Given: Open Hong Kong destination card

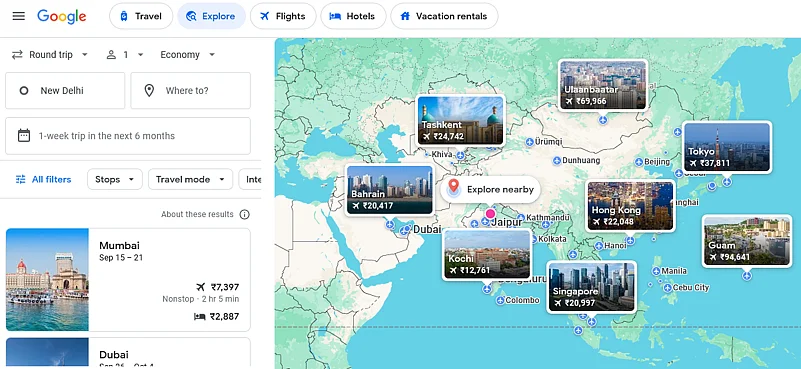Looking at the screenshot, I should pos(630,205).
